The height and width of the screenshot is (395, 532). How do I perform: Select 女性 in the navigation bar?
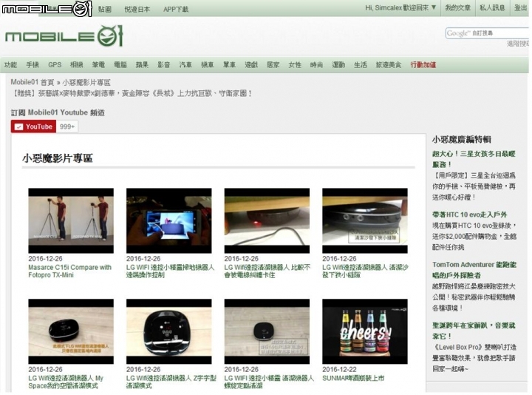(295, 64)
